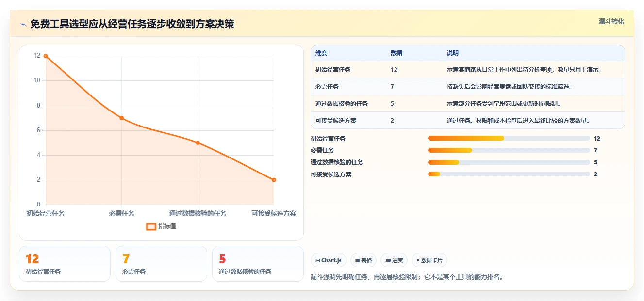Viewport: 644px width, 301px height.
Task: Click the Chart.js tag chip
Action: click(x=329, y=260)
